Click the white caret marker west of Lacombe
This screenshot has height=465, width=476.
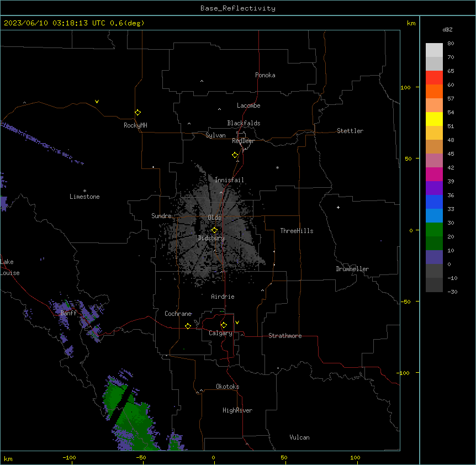tap(219, 109)
